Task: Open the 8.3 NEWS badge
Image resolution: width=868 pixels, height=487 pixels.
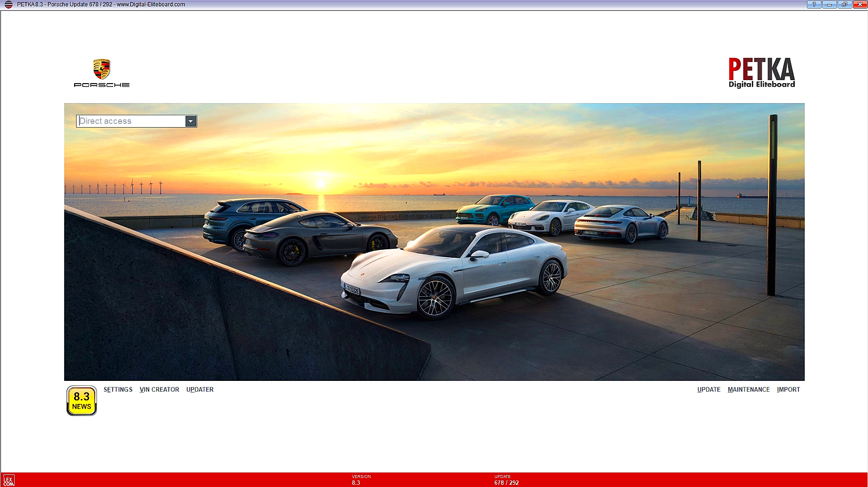Action: 82,400
